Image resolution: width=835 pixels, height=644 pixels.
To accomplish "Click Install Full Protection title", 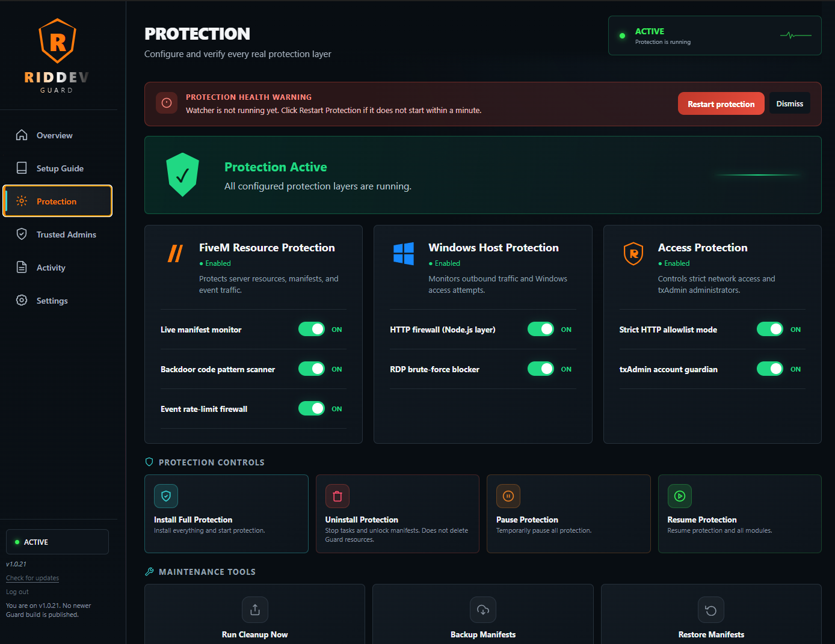I will click(x=193, y=520).
